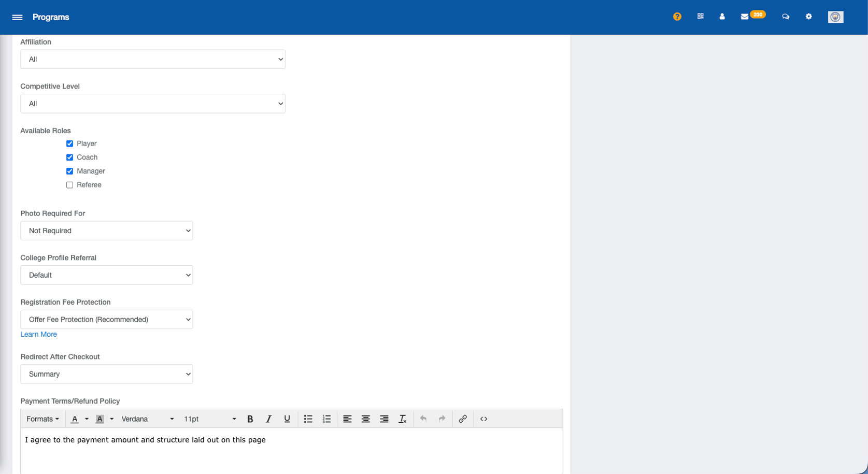Open the Photo Required For dropdown
This screenshot has height=474, width=868.
[x=107, y=231]
